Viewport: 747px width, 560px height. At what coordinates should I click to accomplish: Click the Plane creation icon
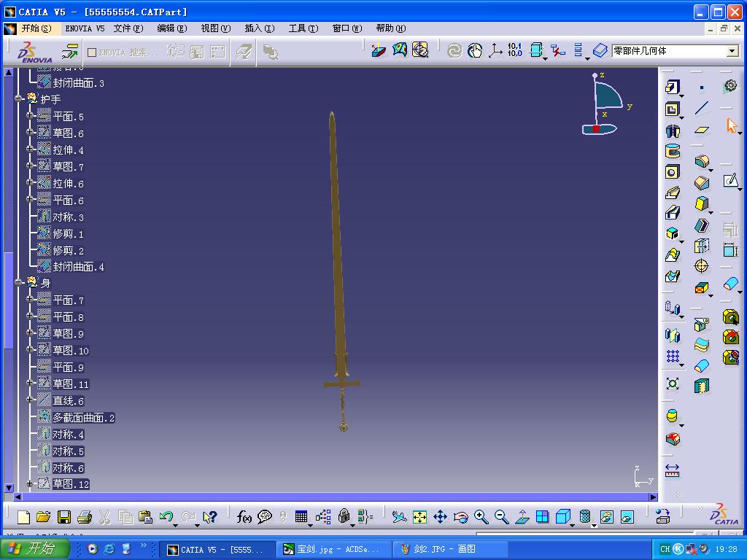tap(701, 129)
